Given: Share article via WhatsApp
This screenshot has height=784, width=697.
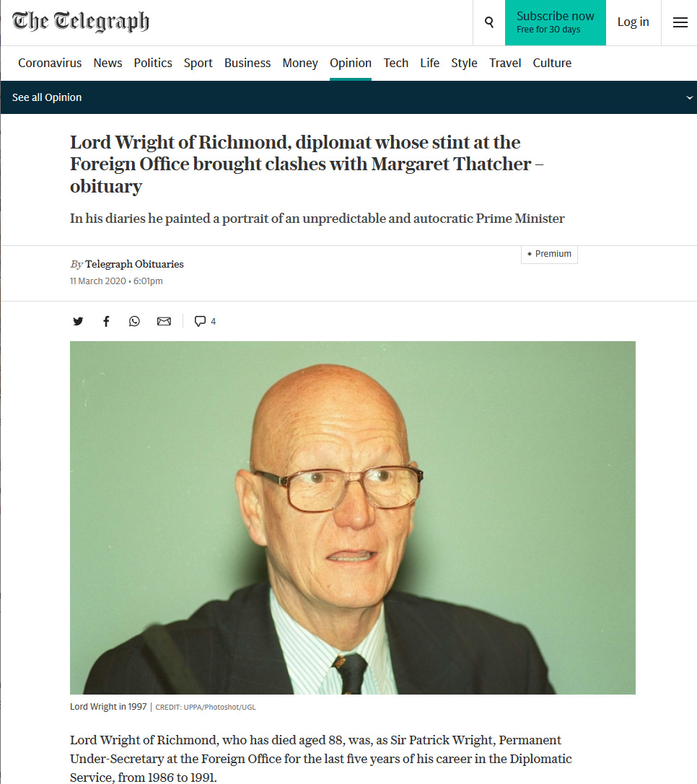Looking at the screenshot, I should (134, 321).
